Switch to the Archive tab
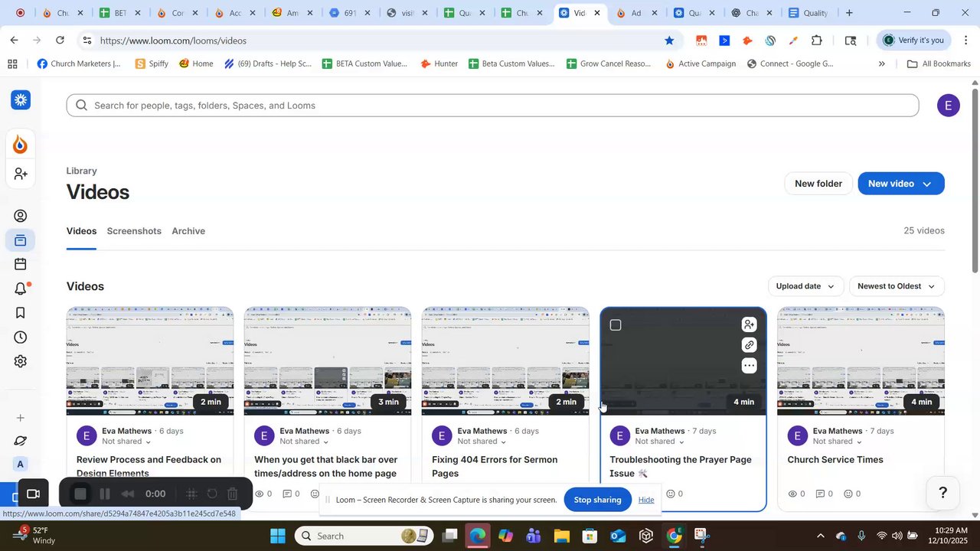The image size is (980, 551). point(188,231)
